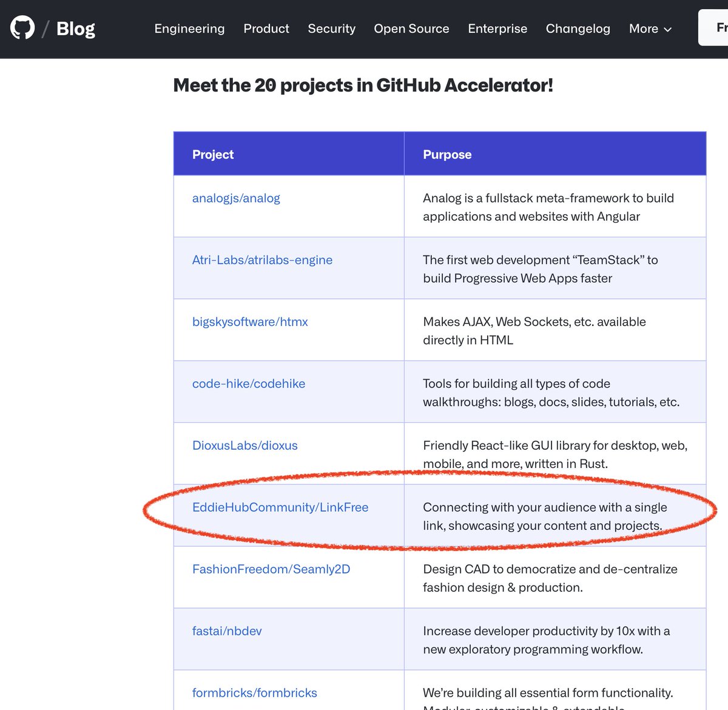
Task: Open the Changelog page
Action: 578,29
